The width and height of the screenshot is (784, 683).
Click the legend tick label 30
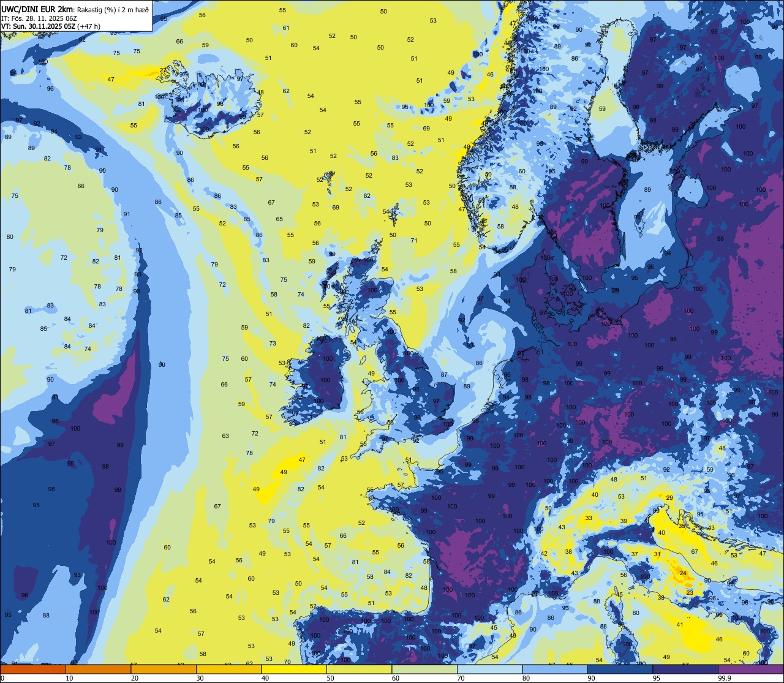coord(200,678)
